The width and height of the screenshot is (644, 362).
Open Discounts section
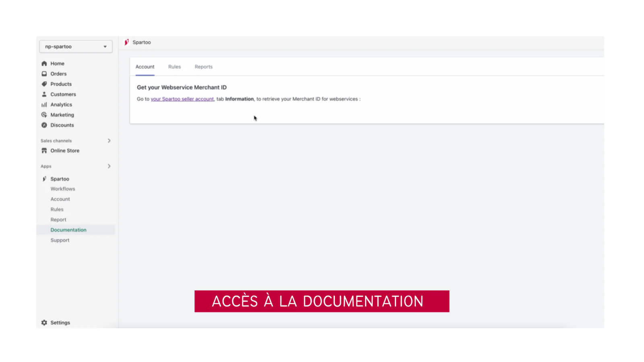pos(62,125)
